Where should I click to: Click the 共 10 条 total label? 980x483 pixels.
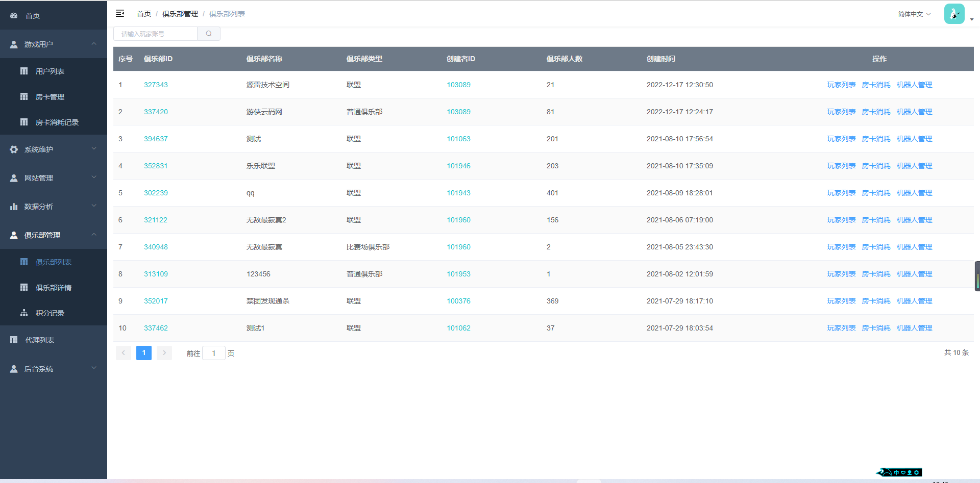point(956,352)
